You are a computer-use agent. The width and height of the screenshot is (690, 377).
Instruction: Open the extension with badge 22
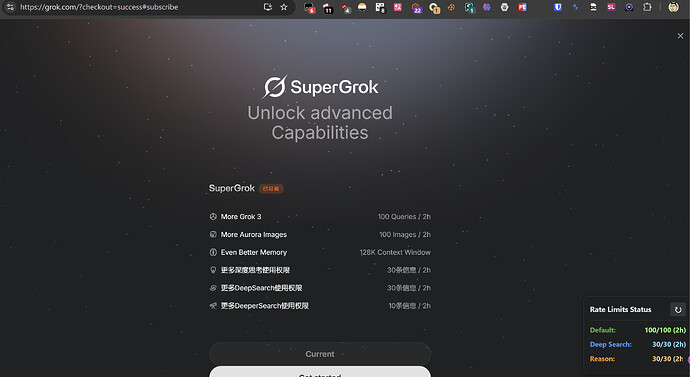pyautogui.click(x=416, y=8)
